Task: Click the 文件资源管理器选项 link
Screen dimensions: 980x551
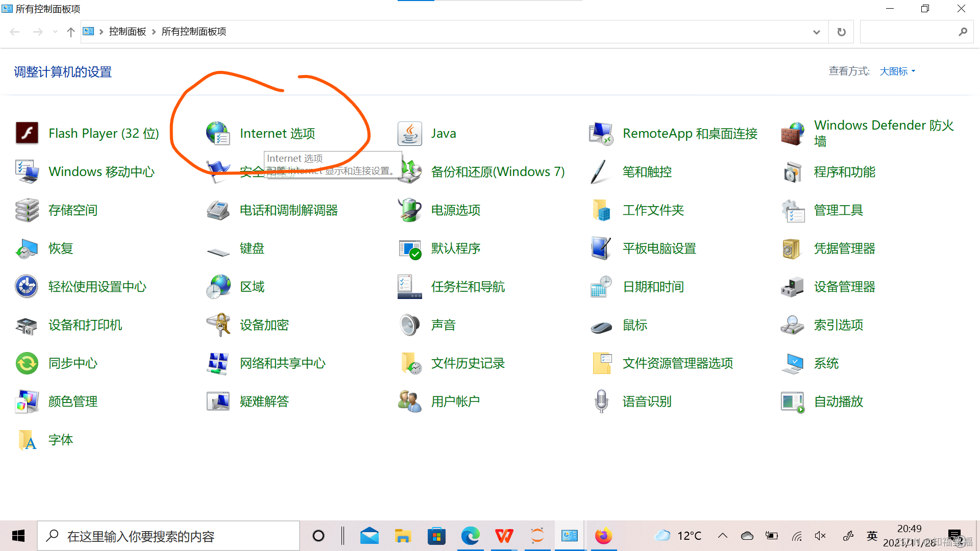Action: pos(677,363)
